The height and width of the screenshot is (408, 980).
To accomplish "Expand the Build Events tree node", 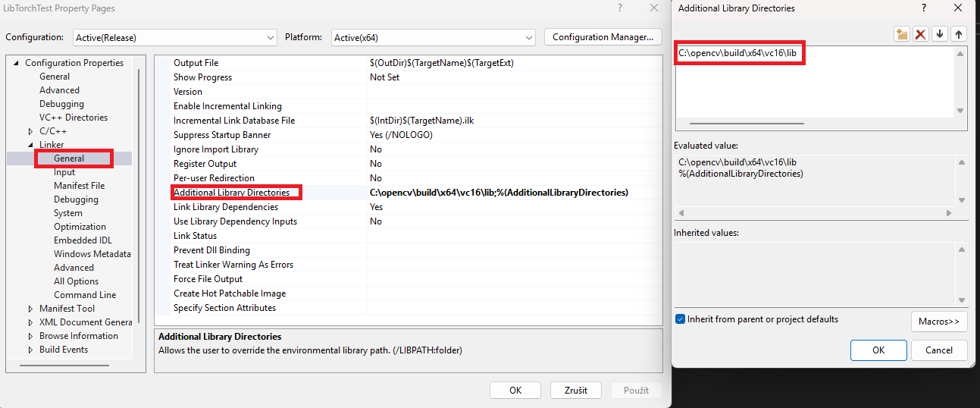I will (31, 350).
